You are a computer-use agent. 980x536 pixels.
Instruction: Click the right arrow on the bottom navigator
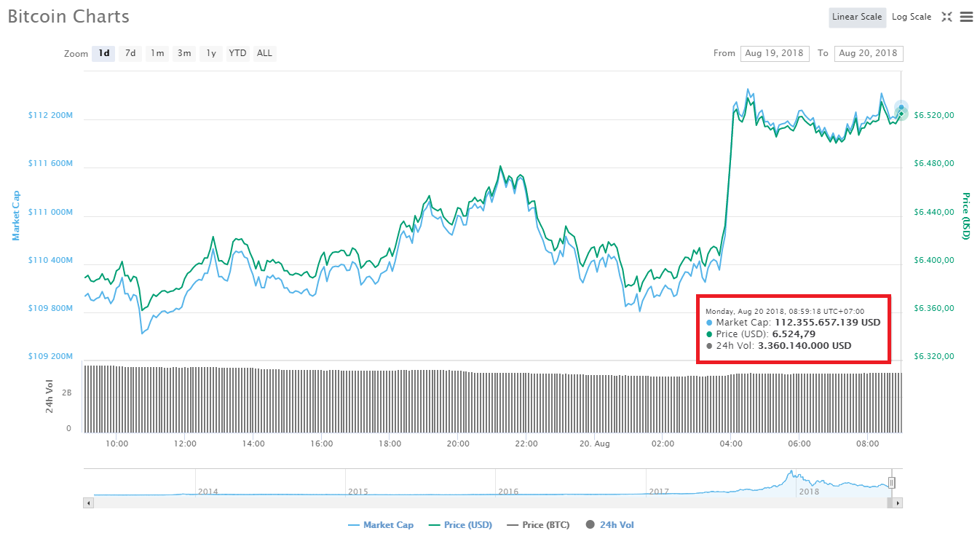coord(896,502)
